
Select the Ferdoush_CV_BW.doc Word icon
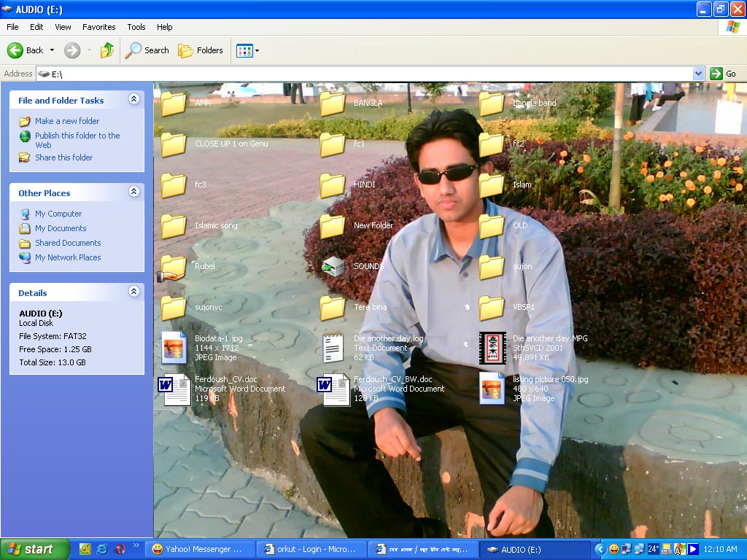333,389
